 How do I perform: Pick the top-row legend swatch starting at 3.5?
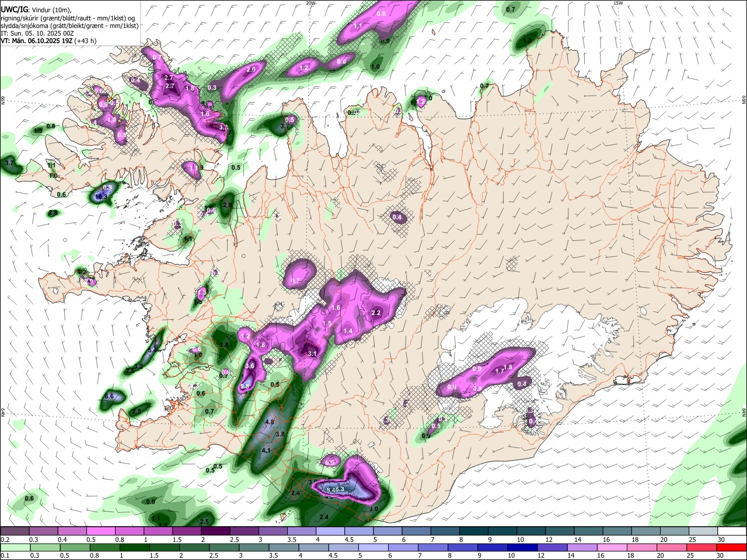(301, 531)
